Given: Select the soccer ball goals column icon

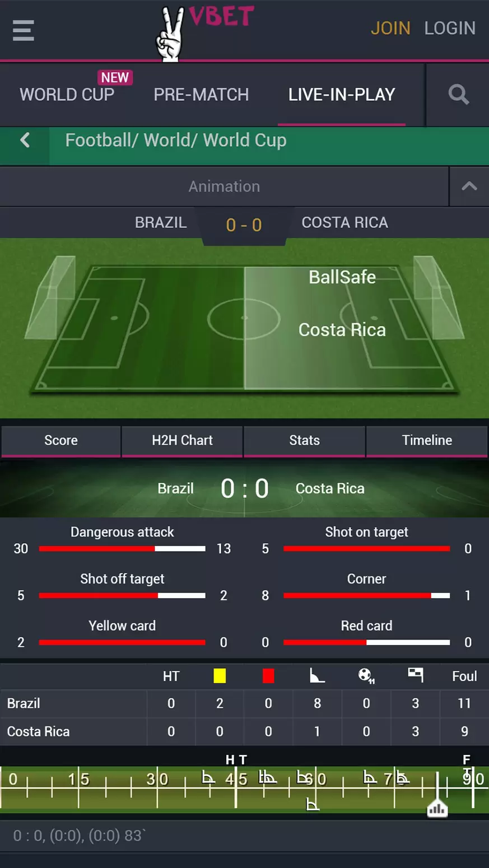Looking at the screenshot, I should pos(366,676).
